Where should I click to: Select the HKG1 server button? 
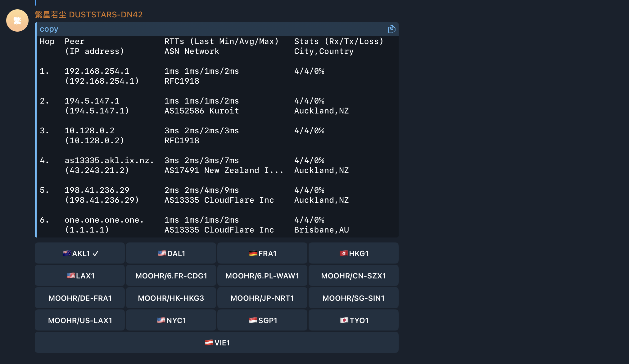click(354, 253)
